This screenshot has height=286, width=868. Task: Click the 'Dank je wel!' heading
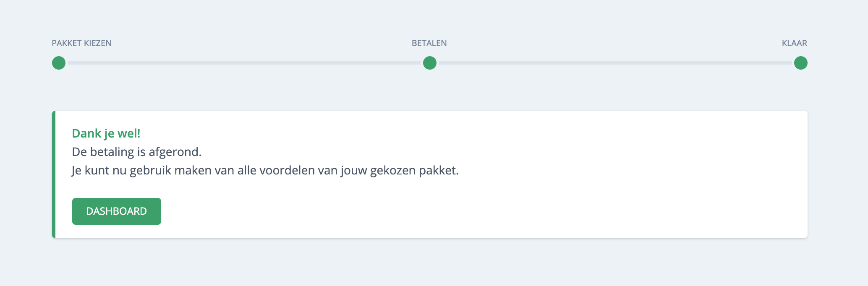106,133
